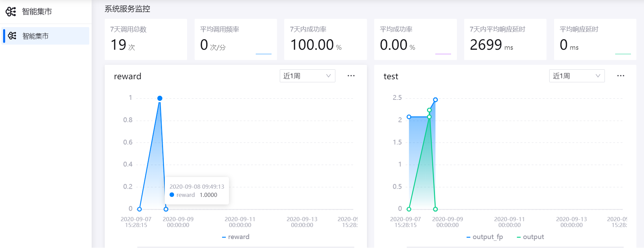Click the topmost output_fp data point near 2.5
The width and height of the screenshot is (644, 248).
point(435,100)
